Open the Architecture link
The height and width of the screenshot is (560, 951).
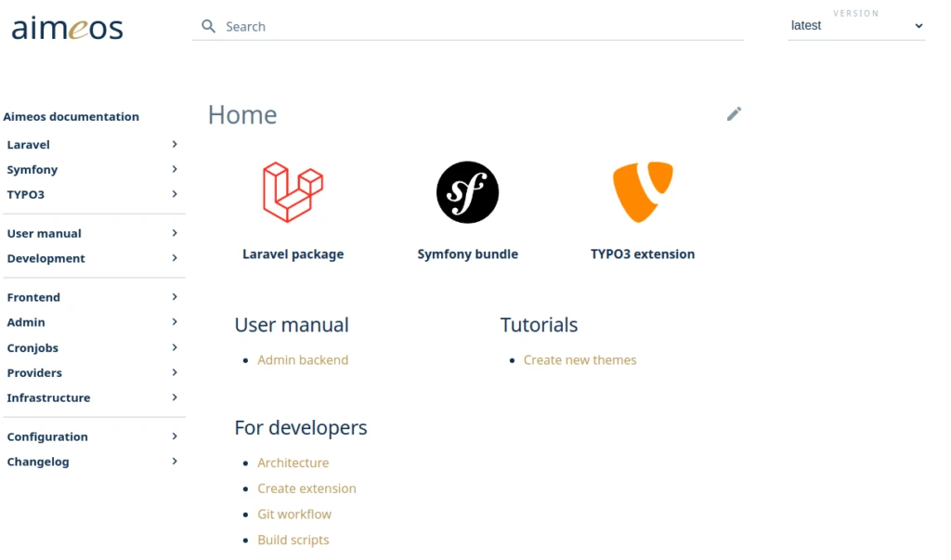coord(293,462)
